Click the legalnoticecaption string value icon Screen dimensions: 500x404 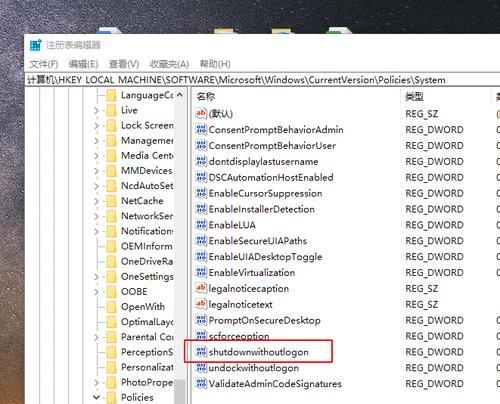click(201, 288)
